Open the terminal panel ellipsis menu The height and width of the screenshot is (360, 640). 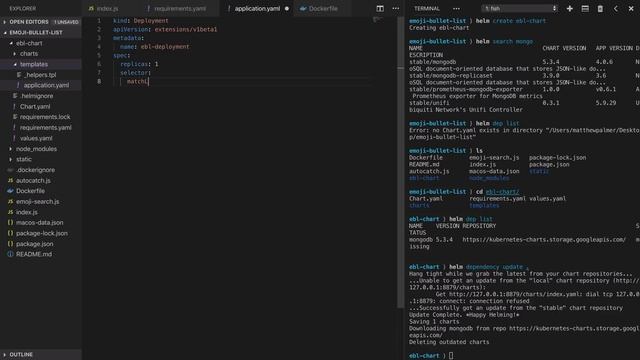[456, 9]
